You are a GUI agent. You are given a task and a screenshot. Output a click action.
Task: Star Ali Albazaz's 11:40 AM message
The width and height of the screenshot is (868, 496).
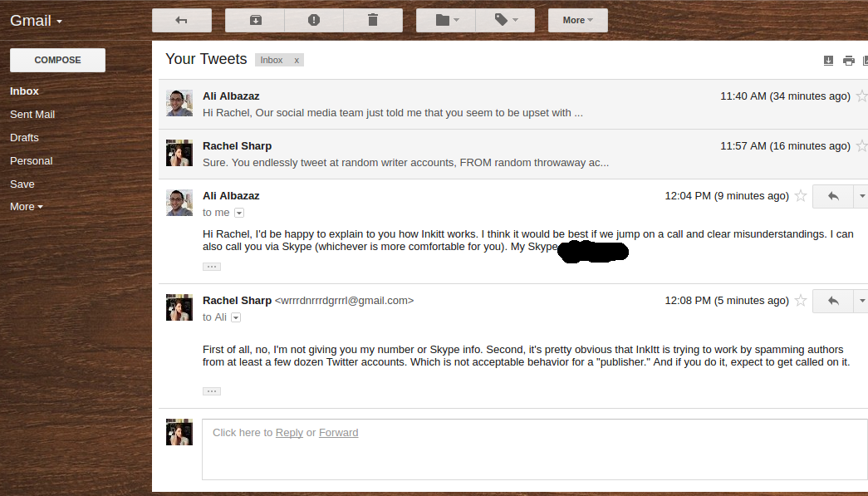(x=861, y=96)
